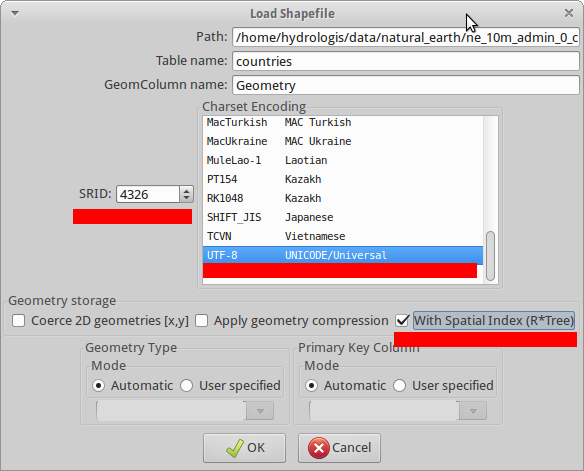This screenshot has height=471, width=584.
Task: Increase SRID with the up arrow
Action: [186, 190]
